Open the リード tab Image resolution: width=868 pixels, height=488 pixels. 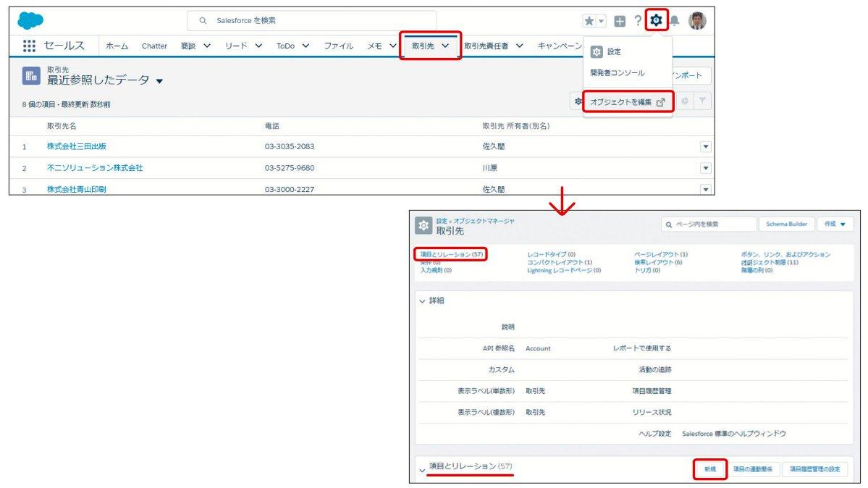pyautogui.click(x=237, y=46)
